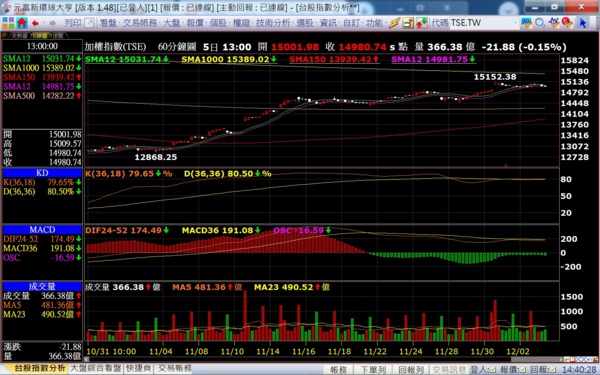Click the lightning bolt quick order icon
Image resolution: width=600 pixels, height=375 pixels.
(394, 23)
